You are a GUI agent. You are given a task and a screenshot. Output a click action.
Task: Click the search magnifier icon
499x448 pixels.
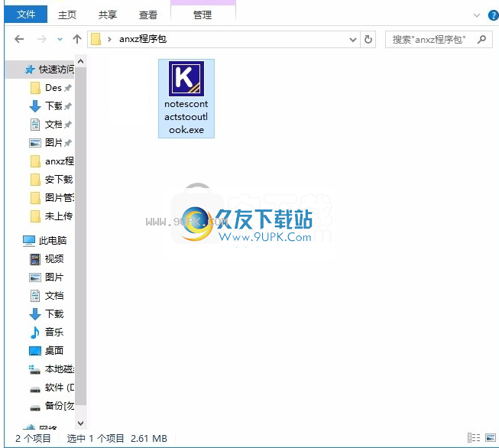click(x=482, y=40)
